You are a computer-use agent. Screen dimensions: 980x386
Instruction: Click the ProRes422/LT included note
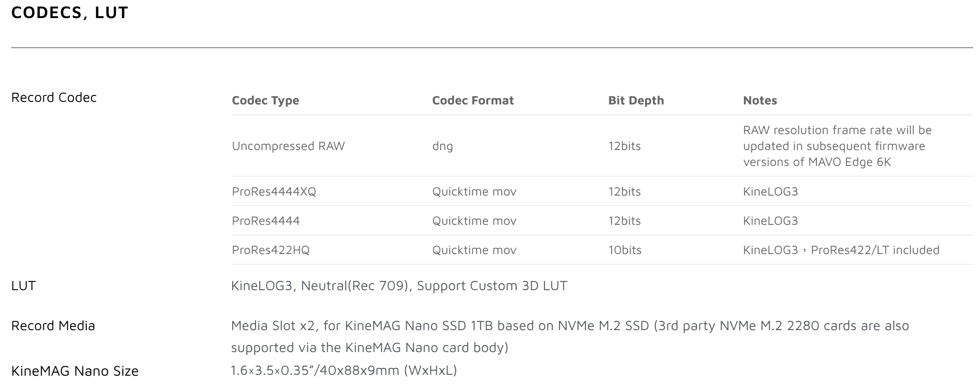pyautogui.click(x=875, y=250)
